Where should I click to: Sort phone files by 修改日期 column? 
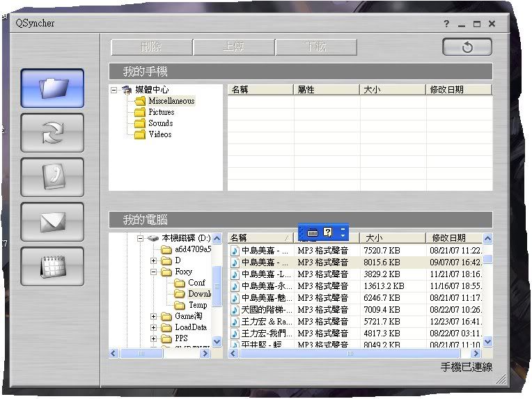tap(459, 90)
